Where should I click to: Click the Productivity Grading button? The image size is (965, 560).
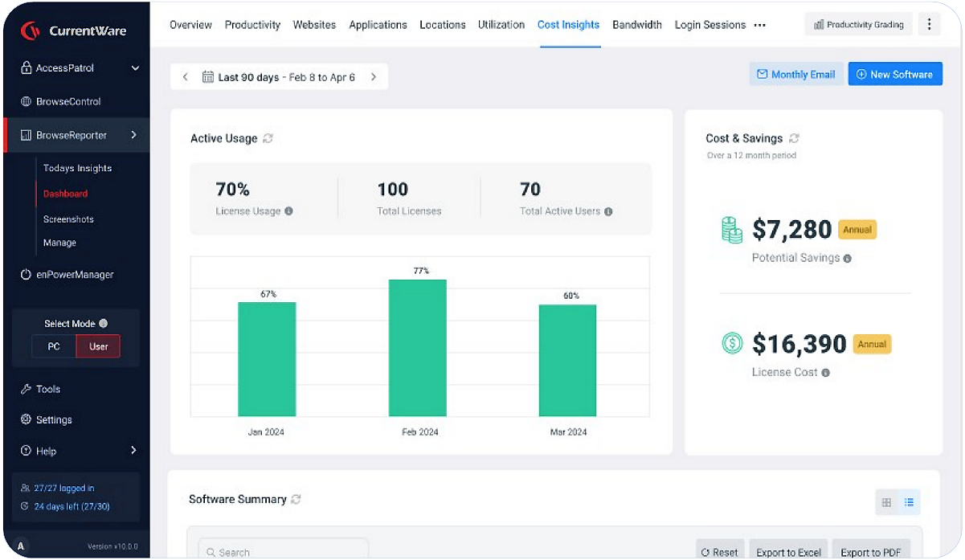click(858, 24)
